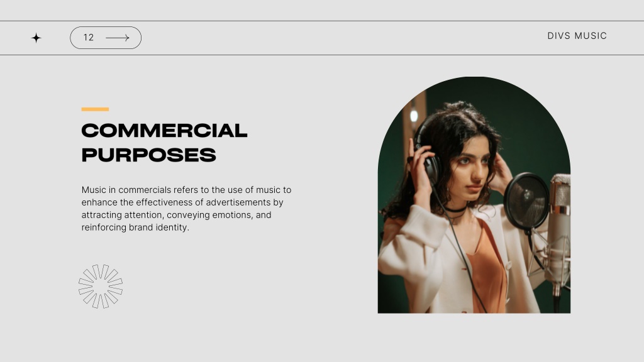Click the DIVS MUSIC header text

[x=577, y=36]
